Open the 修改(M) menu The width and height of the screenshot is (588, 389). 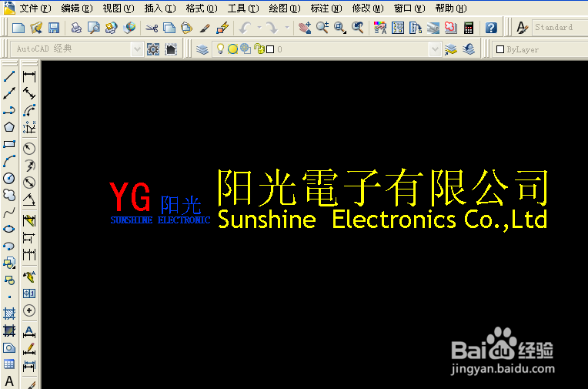(368, 8)
